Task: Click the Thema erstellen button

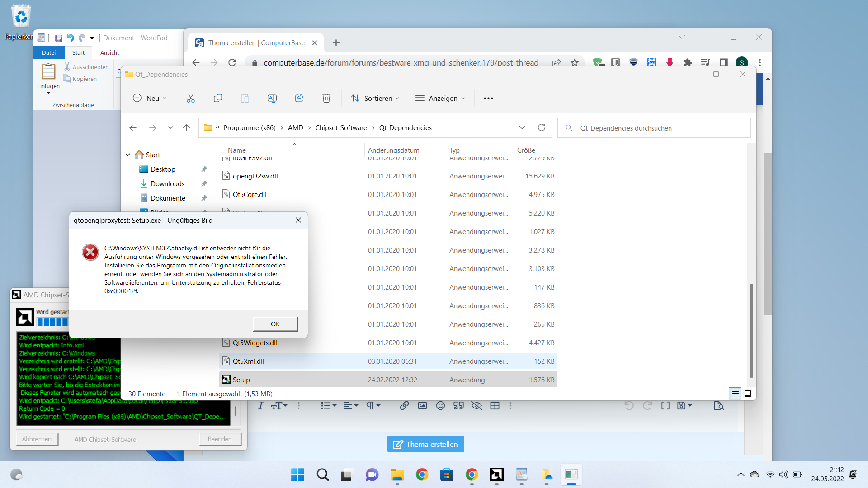Action: click(425, 444)
